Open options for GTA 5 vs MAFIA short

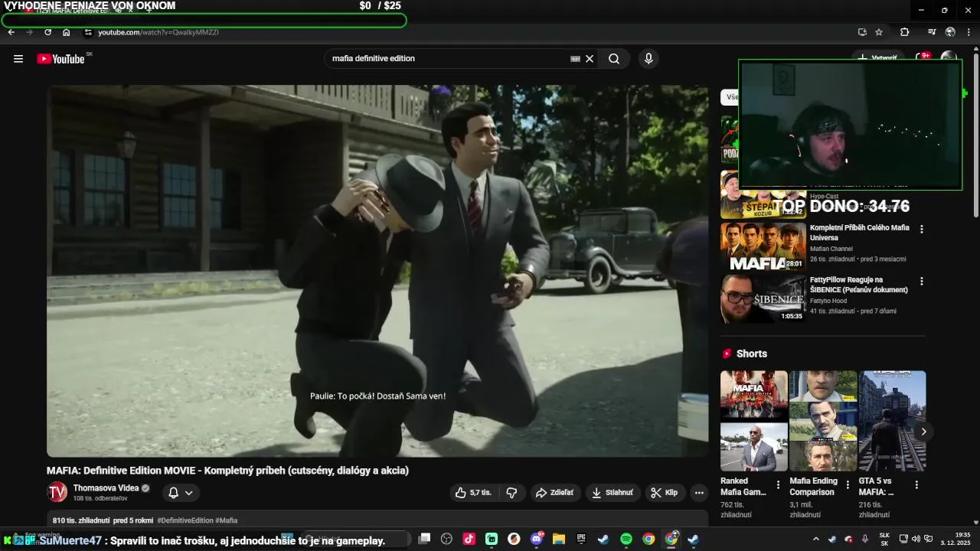(916, 484)
